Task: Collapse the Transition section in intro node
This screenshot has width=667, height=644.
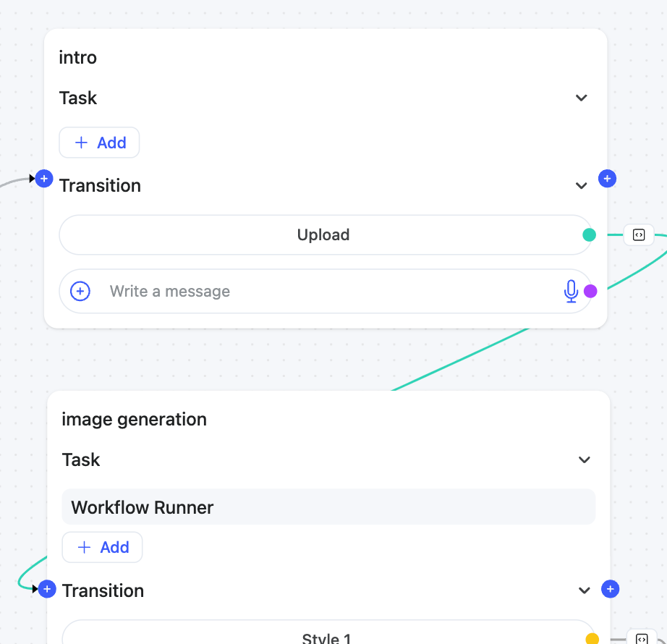Action: [582, 186]
